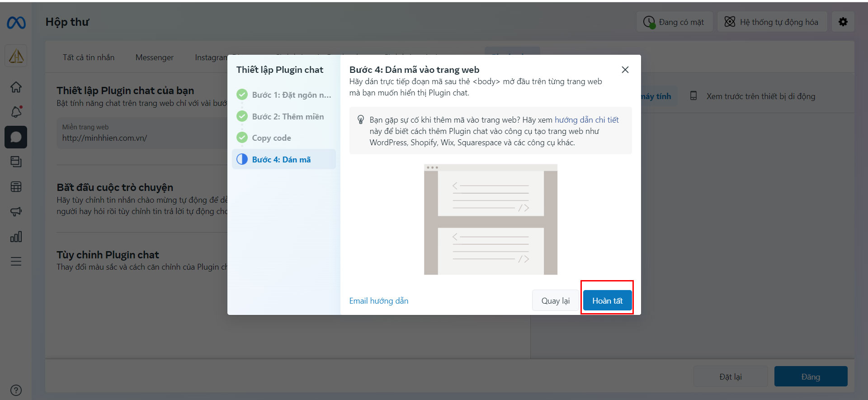Click the Meta logo icon
Screen dimensions: 868x400
(16, 22)
